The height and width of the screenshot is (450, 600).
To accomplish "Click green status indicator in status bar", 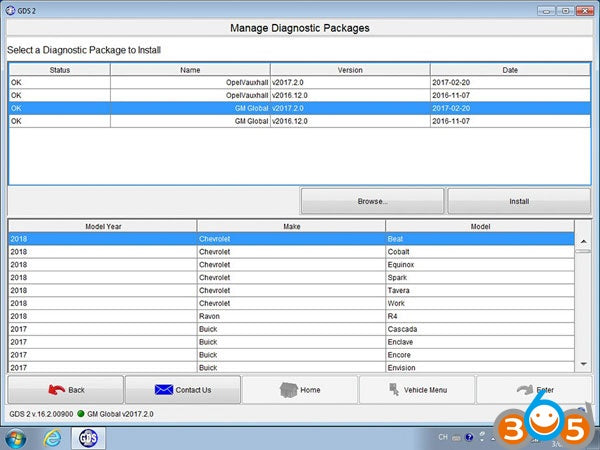I will pos(80,414).
